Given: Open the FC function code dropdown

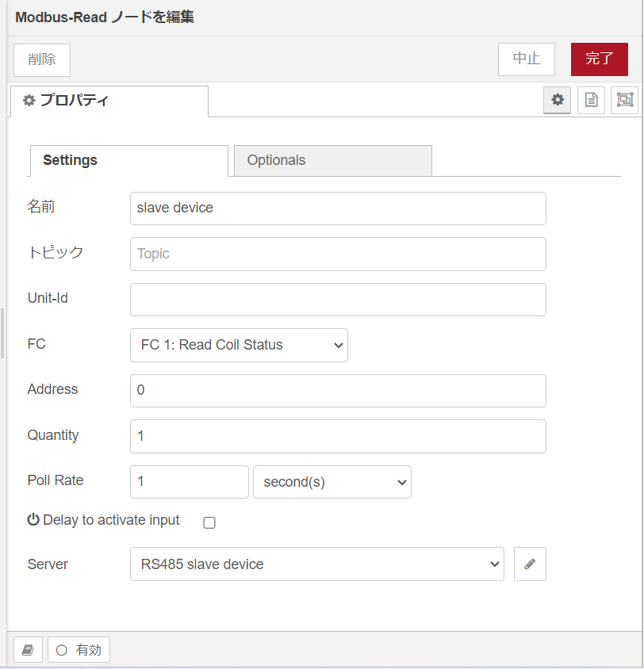Looking at the screenshot, I should [239, 345].
